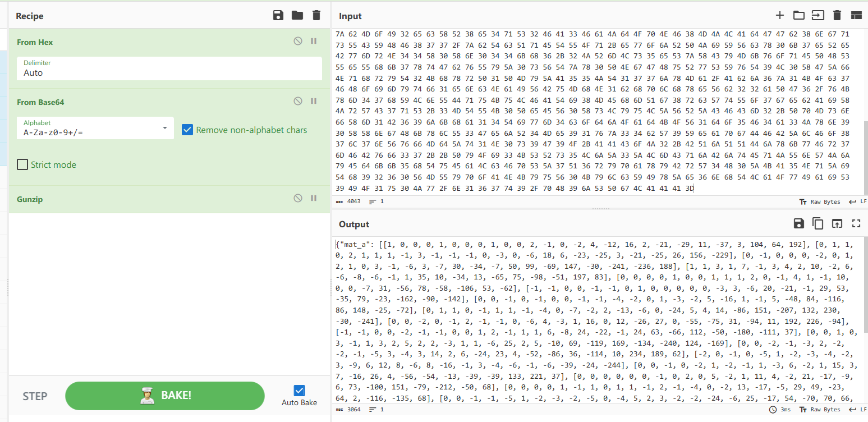
Task: Maximise the output pane
Action: [856, 224]
